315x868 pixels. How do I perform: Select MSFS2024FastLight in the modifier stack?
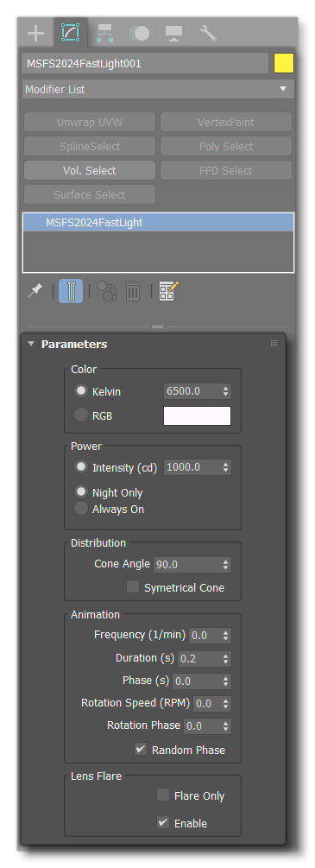tap(158, 223)
